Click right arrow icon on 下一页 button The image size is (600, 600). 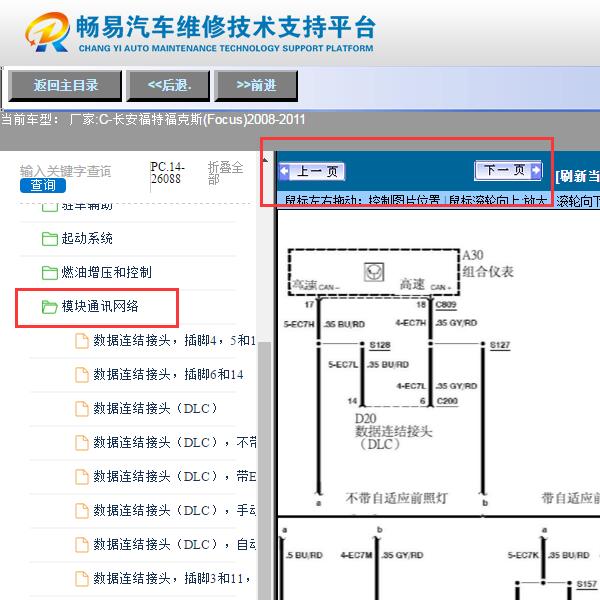[x=536, y=170]
